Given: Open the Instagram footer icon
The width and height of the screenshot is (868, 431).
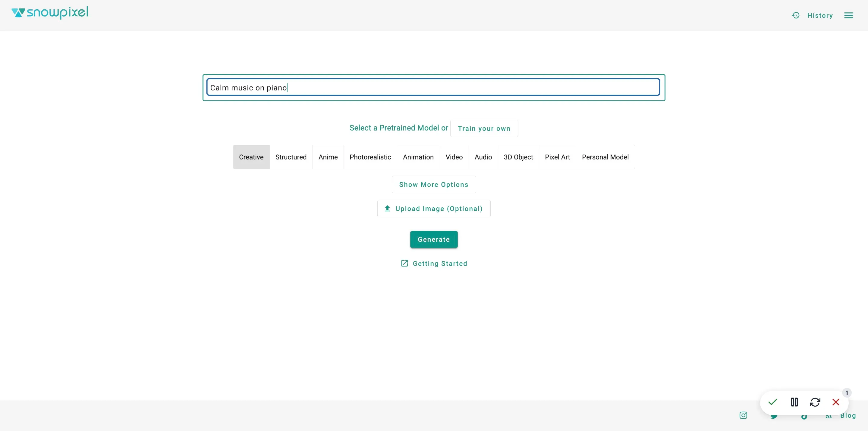Looking at the screenshot, I should coord(743,416).
